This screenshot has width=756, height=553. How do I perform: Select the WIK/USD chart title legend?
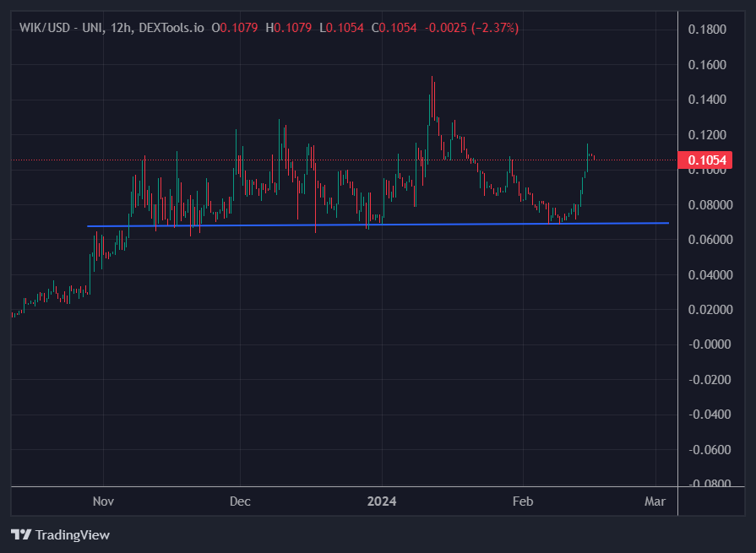(111, 28)
